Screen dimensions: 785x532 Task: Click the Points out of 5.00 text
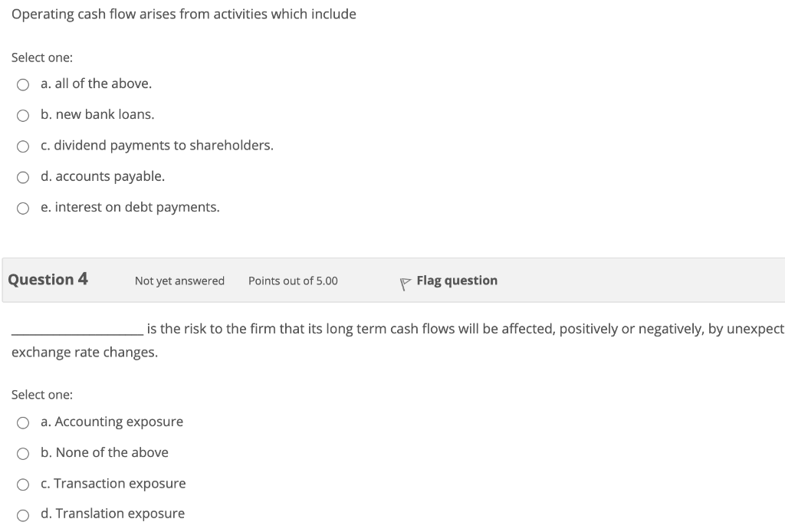pyautogui.click(x=293, y=281)
